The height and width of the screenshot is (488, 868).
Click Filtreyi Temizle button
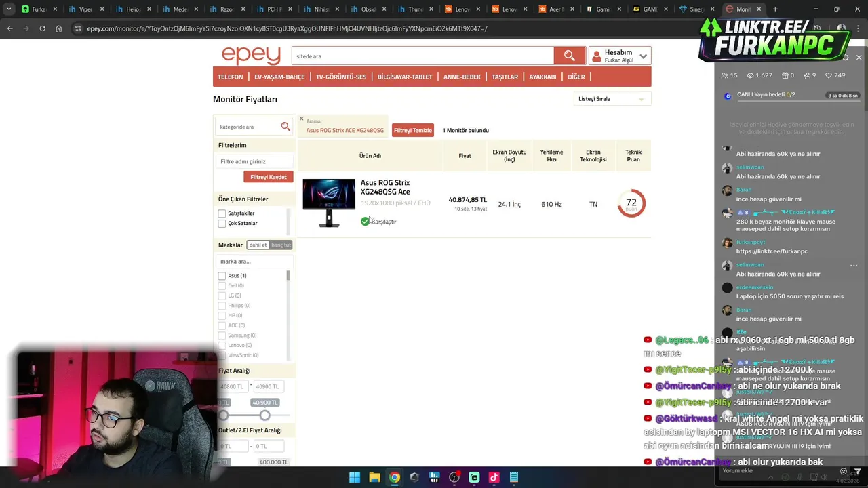click(413, 130)
